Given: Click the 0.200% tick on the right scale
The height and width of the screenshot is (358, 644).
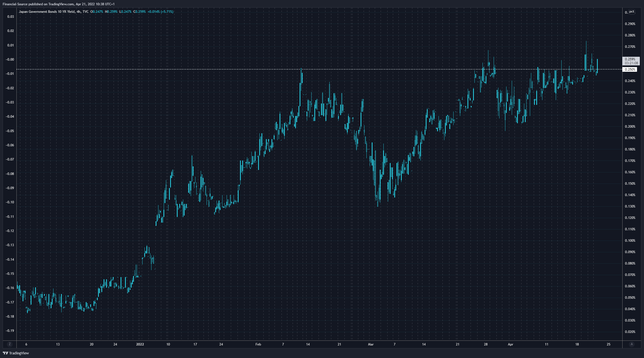Looking at the screenshot, I should (630, 127).
